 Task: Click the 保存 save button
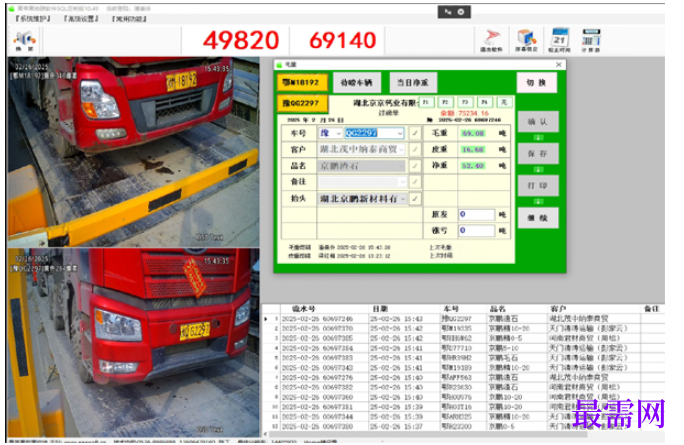(x=538, y=154)
